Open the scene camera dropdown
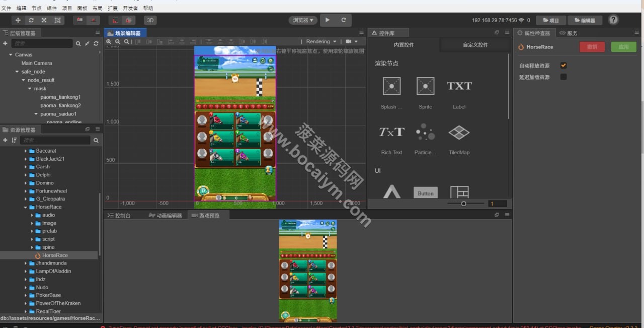Viewport: 644px width, 328px height. [352, 42]
